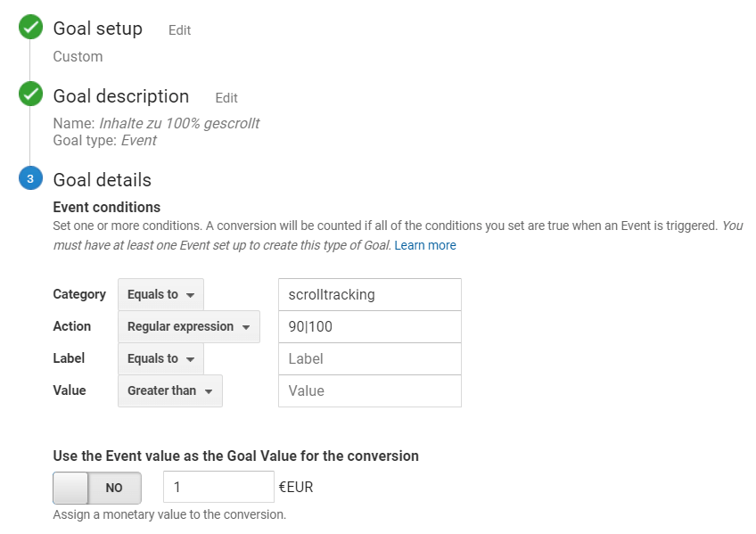Open the Learn more link
Image resolution: width=756 pixels, height=534 pixels.
tap(424, 245)
